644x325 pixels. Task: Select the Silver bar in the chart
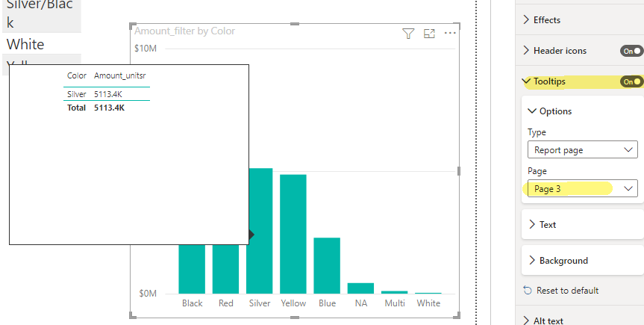tap(259, 230)
